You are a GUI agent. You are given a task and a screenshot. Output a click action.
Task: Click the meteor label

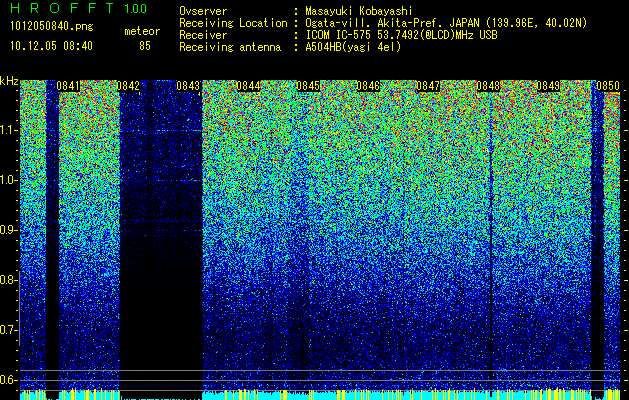(x=142, y=31)
